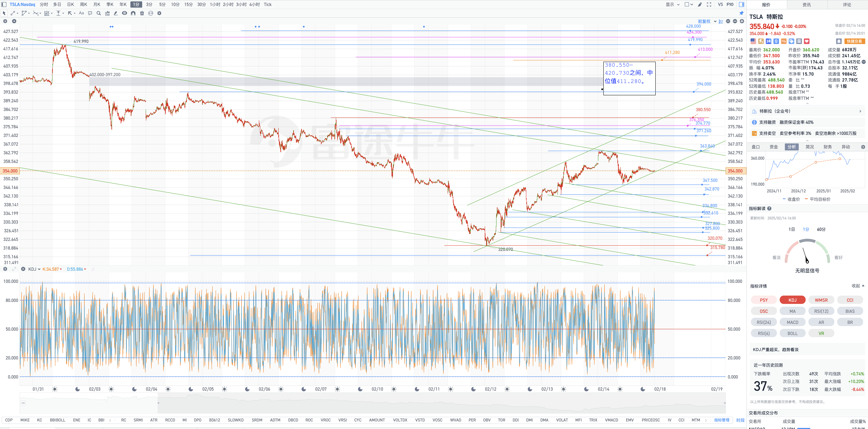The width and height of the screenshot is (868, 429).
Task: Select the parallel channel drawing tool
Action: 24,13
